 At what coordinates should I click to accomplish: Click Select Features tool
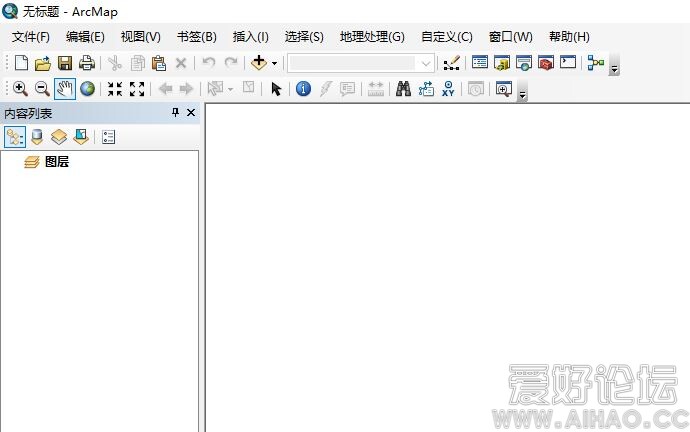[215, 89]
